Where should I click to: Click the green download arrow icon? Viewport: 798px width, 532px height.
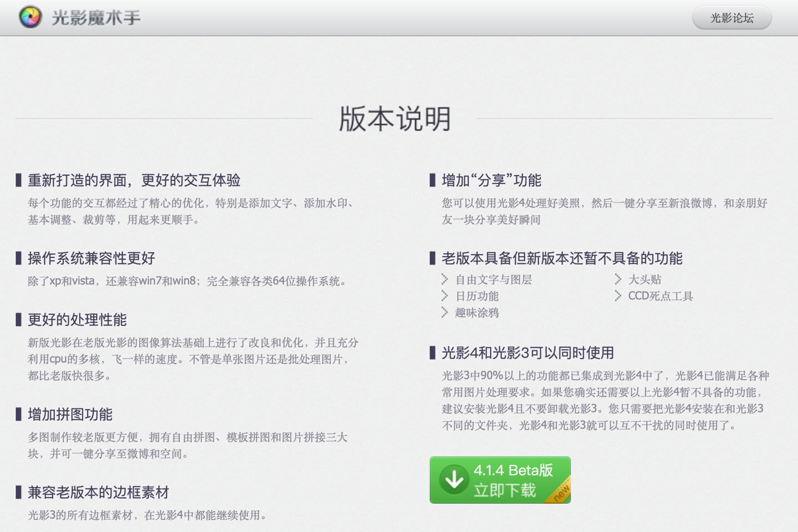point(454,480)
